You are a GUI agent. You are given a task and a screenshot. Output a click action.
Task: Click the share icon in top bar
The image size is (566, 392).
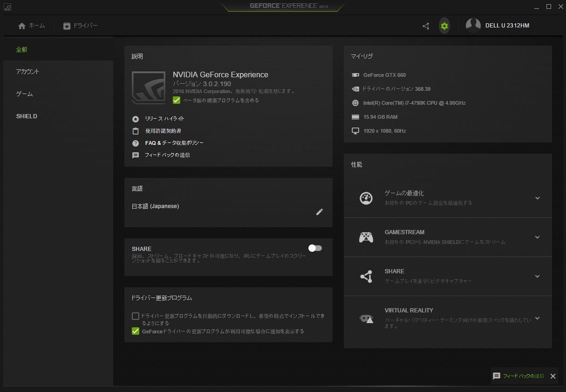pos(426,26)
